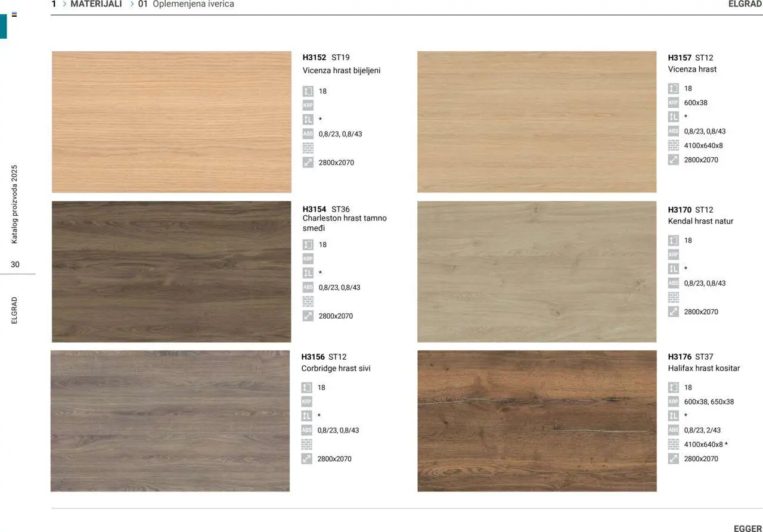Open Oplemenjena iverica breadcrumb section

pyautogui.click(x=193, y=4)
